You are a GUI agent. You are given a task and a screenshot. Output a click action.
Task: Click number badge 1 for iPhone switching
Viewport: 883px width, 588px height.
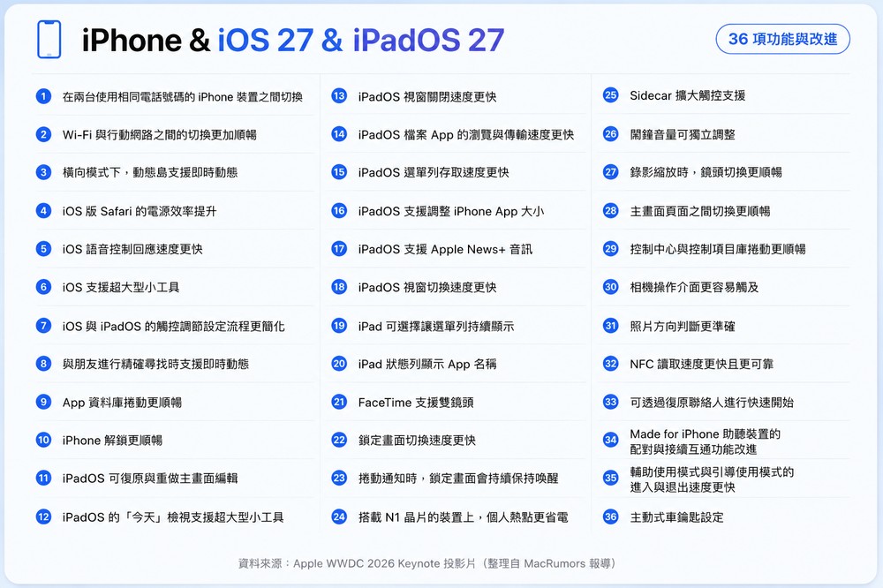coord(43,96)
